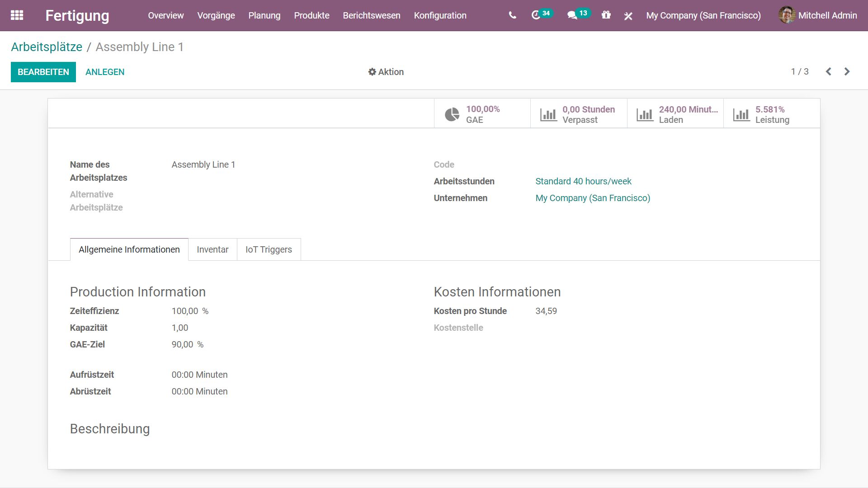Open the Aktion dropdown menu

point(386,72)
